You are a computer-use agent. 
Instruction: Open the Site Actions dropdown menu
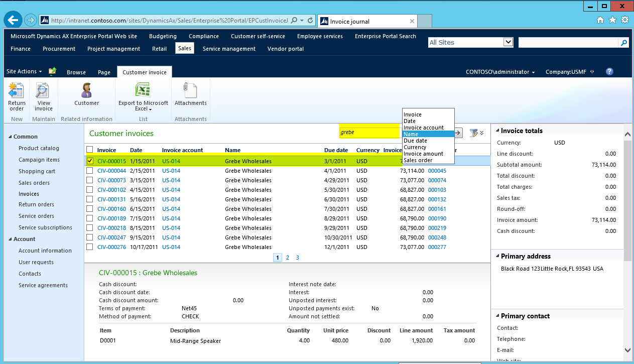tap(24, 72)
